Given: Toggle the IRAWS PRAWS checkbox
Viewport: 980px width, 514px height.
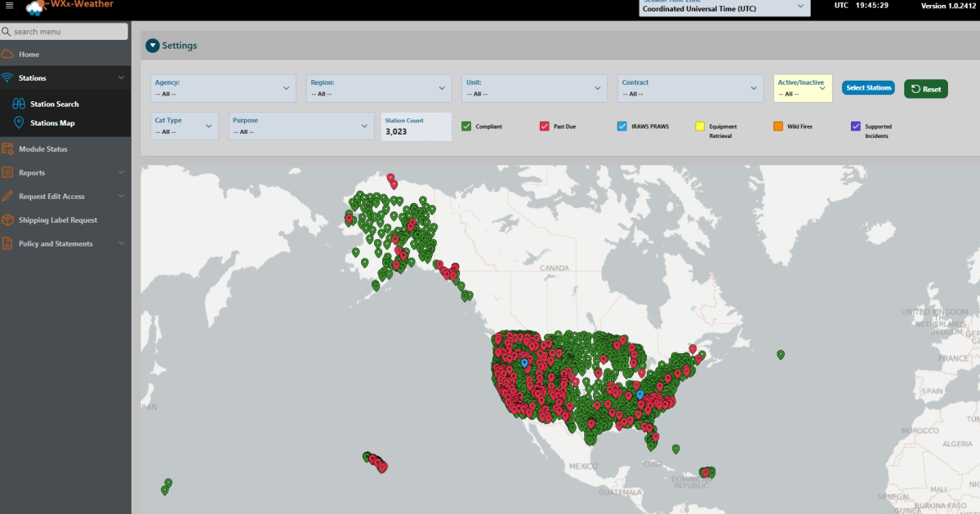Looking at the screenshot, I should (622, 126).
